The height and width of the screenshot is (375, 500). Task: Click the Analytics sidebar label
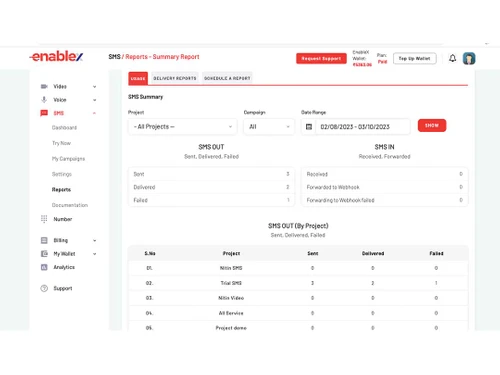[64, 267]
